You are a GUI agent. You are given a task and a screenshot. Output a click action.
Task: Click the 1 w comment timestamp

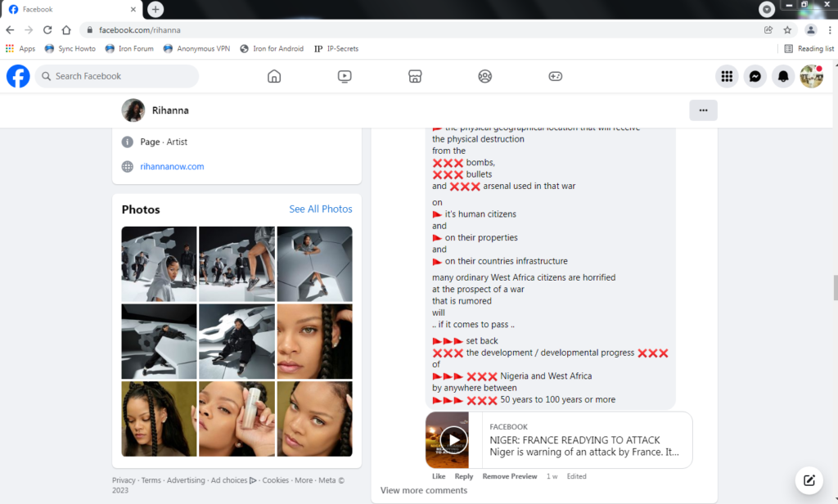click(552, 477)
